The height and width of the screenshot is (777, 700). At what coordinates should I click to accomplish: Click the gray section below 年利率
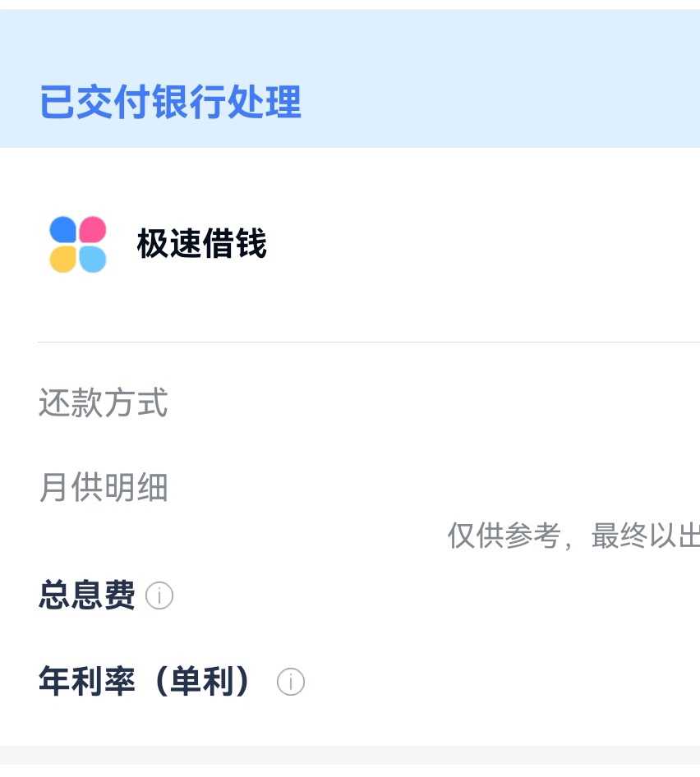[x=350, y=762]
